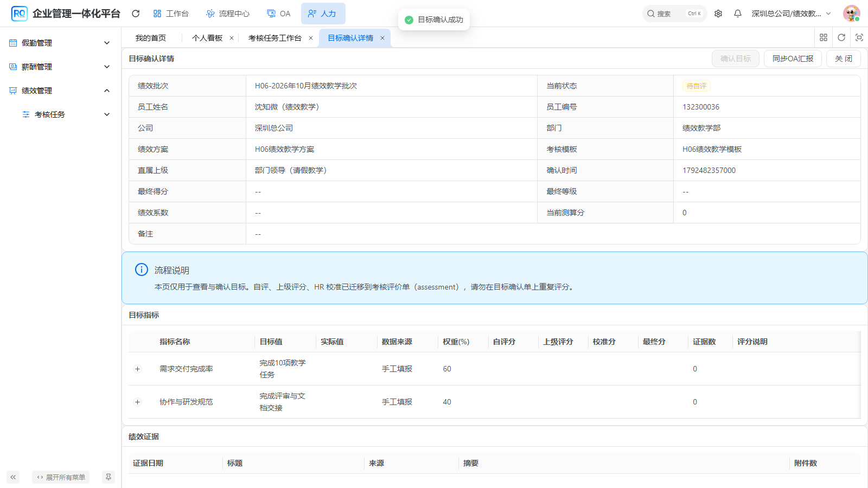
Task: Expand the 薪酬管理 menu
Action: pyautogui.click(x=60, y=67)
